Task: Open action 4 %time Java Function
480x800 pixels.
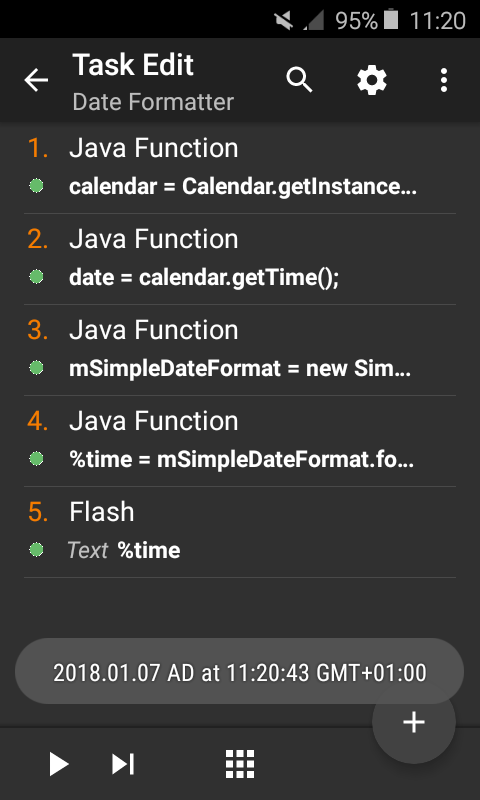Action: pyautogui.click(x=240, y=441)
